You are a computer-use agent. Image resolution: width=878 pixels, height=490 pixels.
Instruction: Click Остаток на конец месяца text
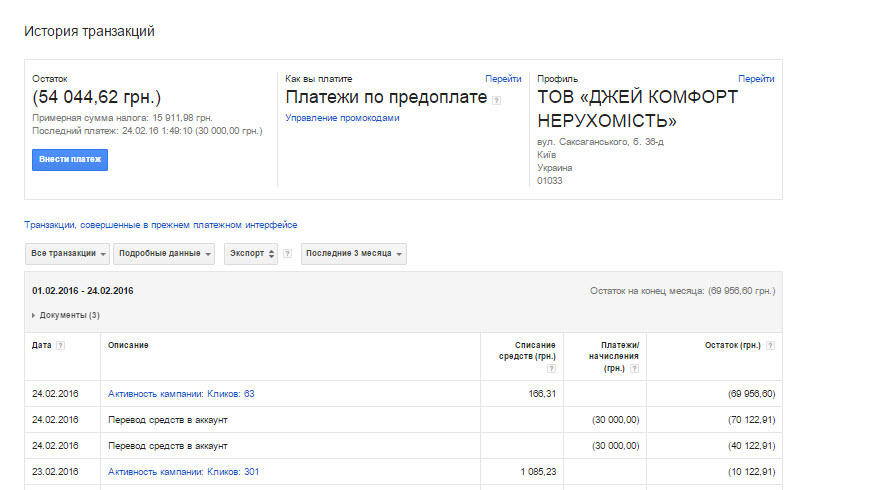[683, 291]
